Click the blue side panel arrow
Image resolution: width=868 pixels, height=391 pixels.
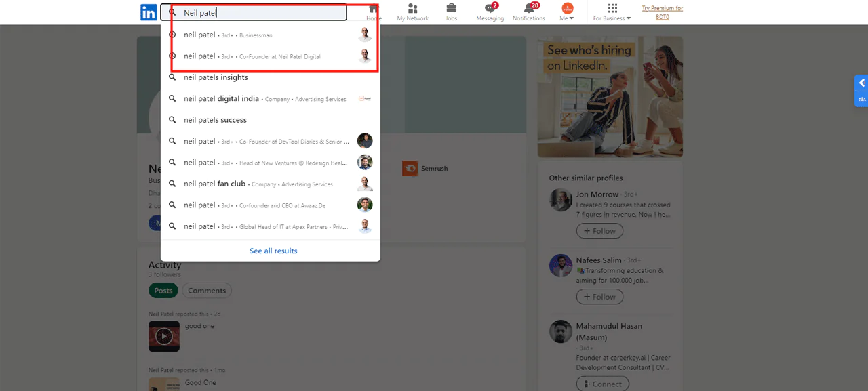pos(861,83)
